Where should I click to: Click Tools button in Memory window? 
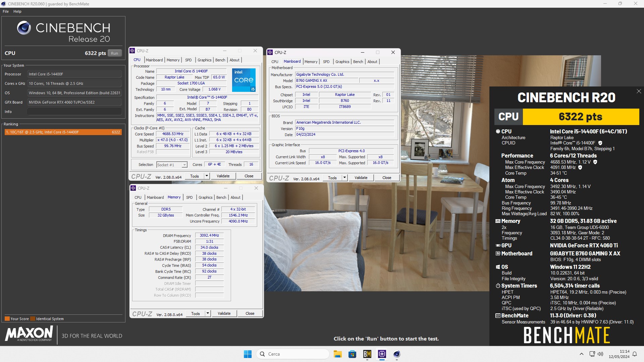(x=196, y=313)
